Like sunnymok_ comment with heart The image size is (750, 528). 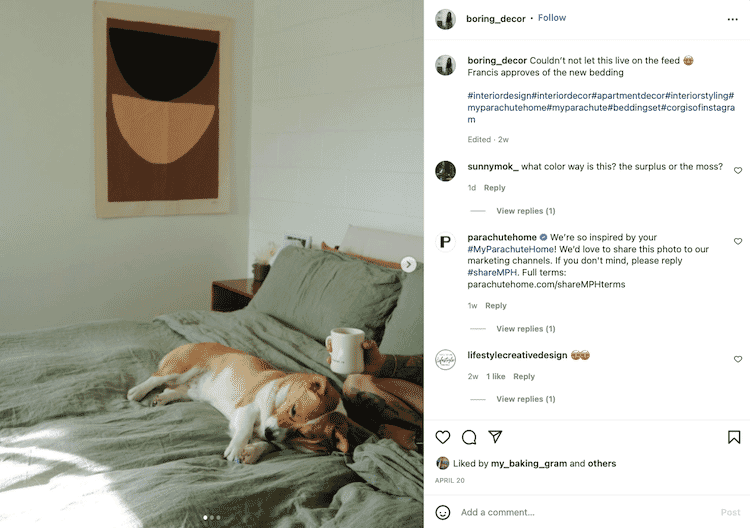tap(738, 171)
